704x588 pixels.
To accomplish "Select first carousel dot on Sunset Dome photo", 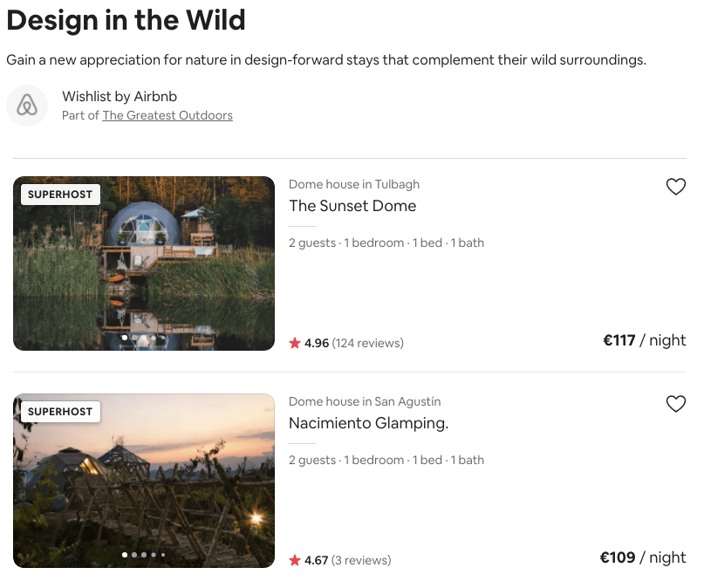I will click(x=125, y=338).
